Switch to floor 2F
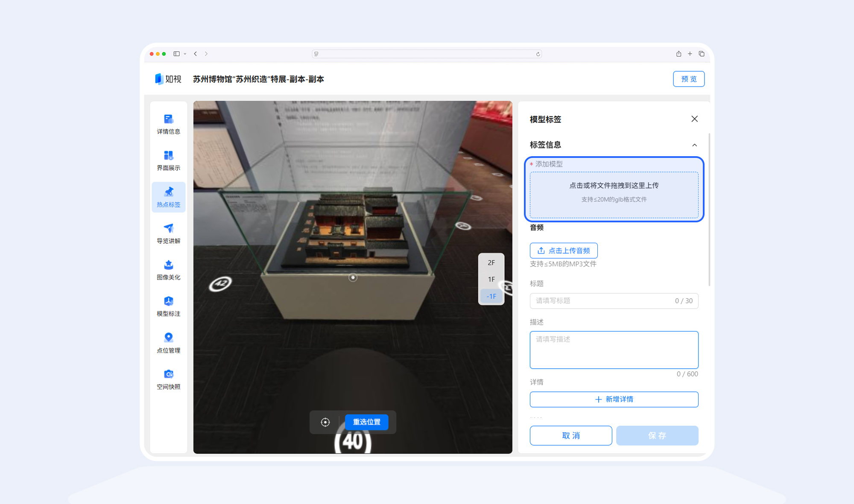This screenshot has height=504, width=854. point(491,263)
